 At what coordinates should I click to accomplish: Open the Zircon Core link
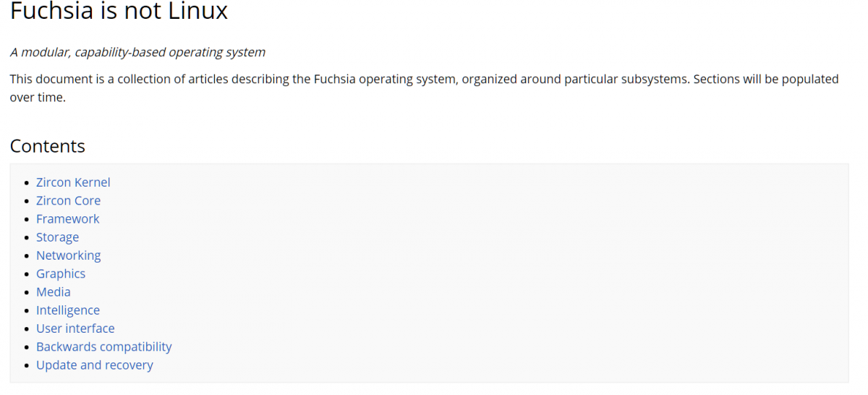pos(68,200)
